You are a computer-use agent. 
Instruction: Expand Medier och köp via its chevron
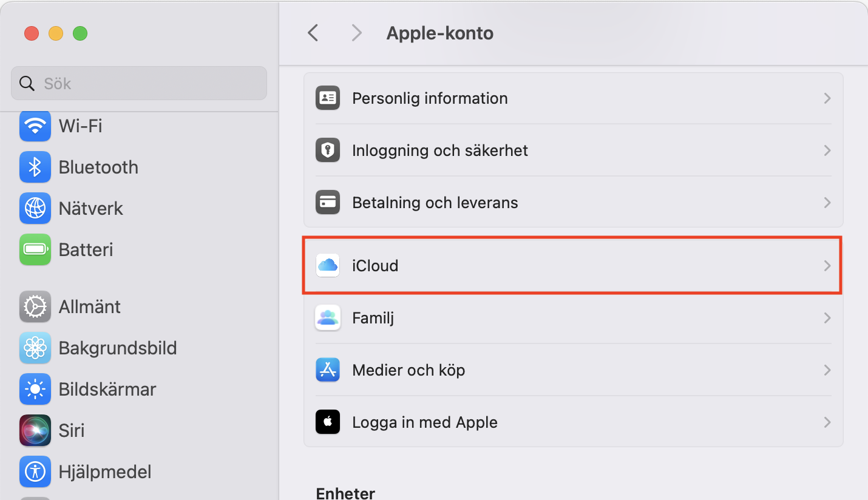(827, 370)
